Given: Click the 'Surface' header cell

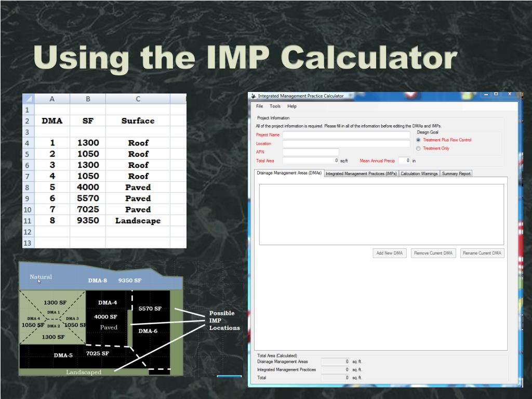Looking at the screenshot, I should (138, 121).
